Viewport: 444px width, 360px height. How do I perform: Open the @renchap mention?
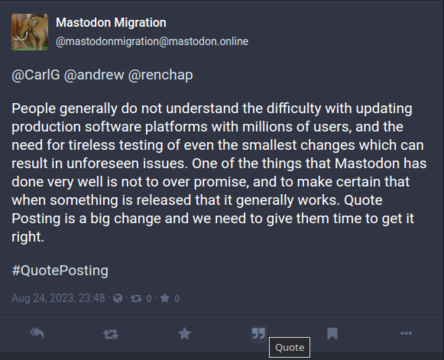tap(161, 75)
